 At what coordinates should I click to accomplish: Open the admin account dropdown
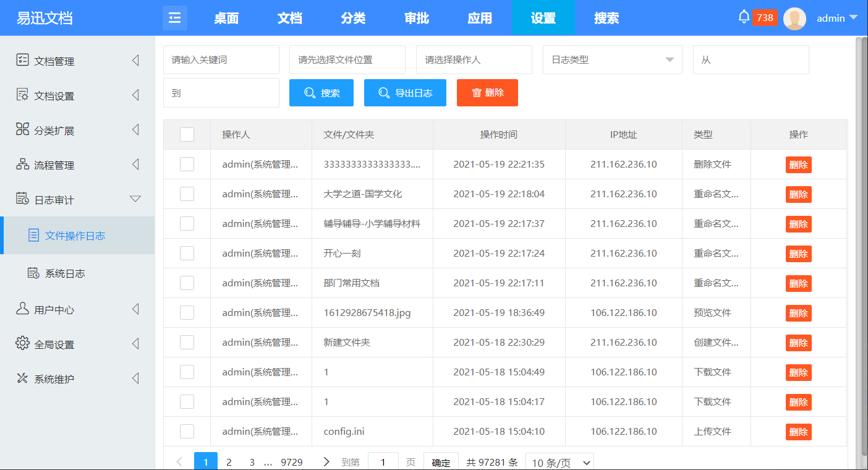(x=837, y=19)
